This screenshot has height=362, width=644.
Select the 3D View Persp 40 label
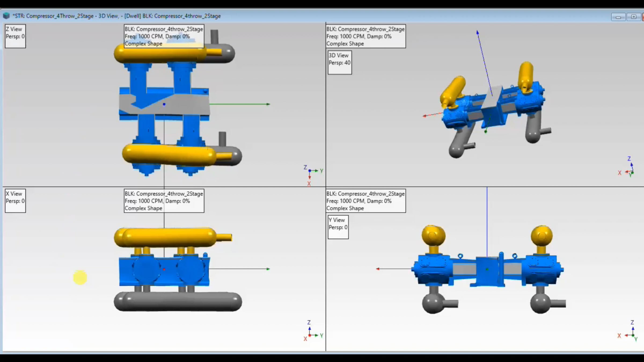(x=339, y=62)
